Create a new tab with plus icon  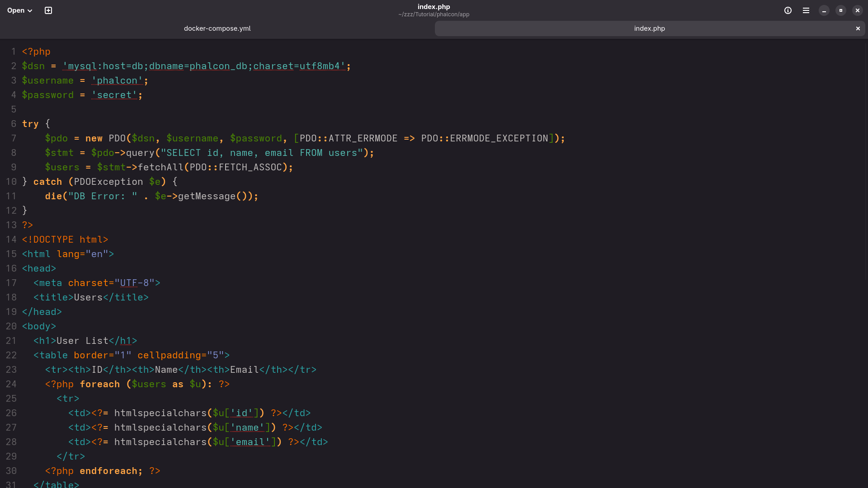click(48, 10)
